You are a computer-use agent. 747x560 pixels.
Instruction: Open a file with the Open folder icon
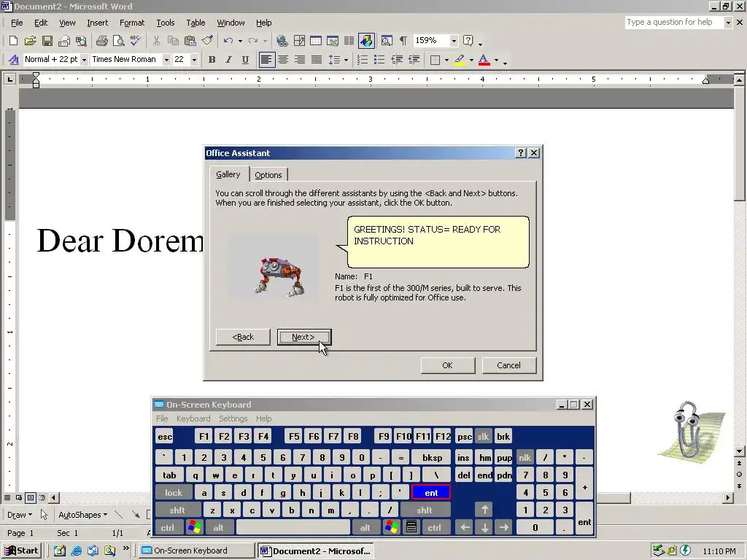[30, 41]
